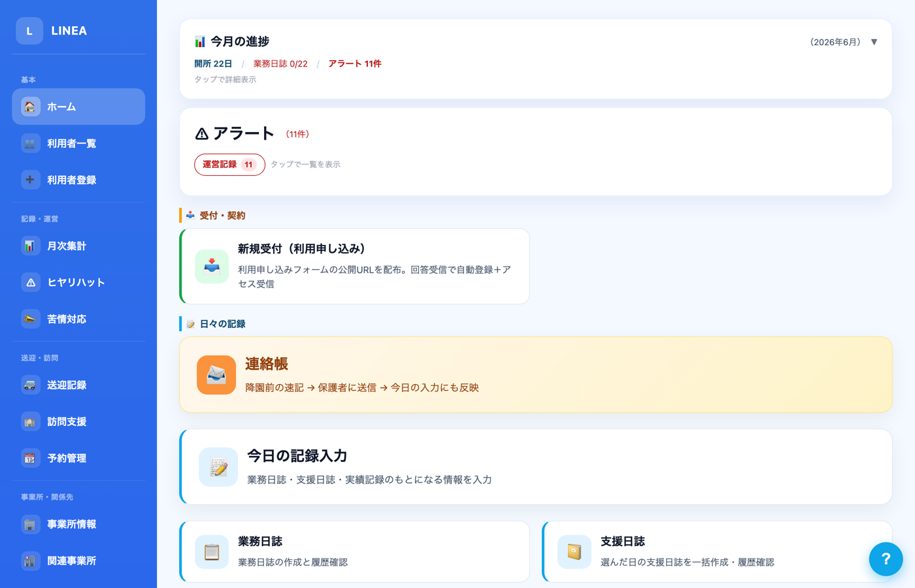Click the アラート 11件 text in progress
This screenshot has width=915, height=588.
pos(355,64)
